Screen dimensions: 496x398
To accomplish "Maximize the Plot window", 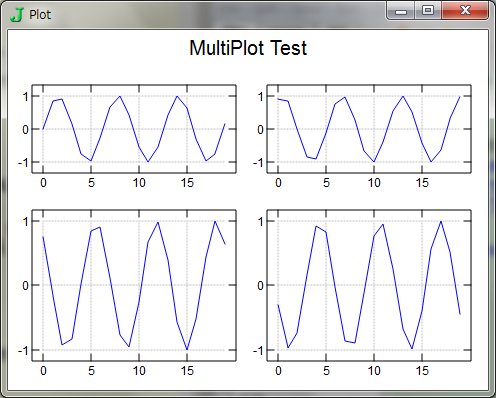I will tap(428, 11).
